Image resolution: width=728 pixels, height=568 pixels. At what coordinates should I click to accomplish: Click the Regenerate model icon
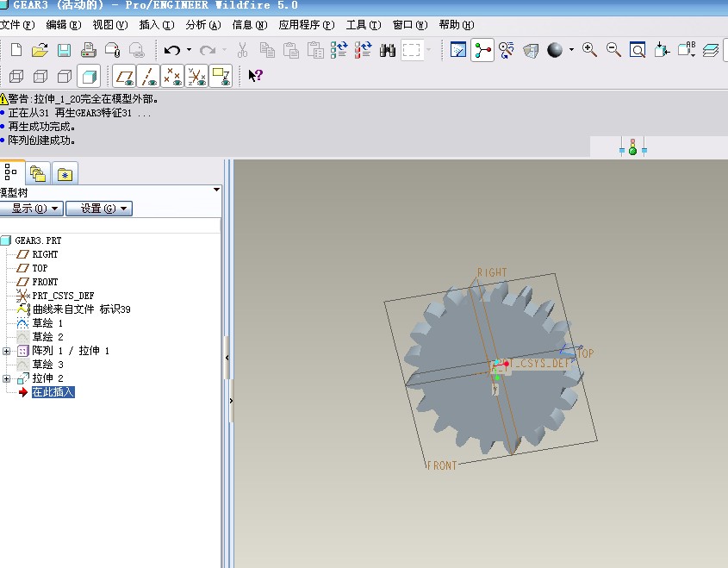tap(339, 50)
